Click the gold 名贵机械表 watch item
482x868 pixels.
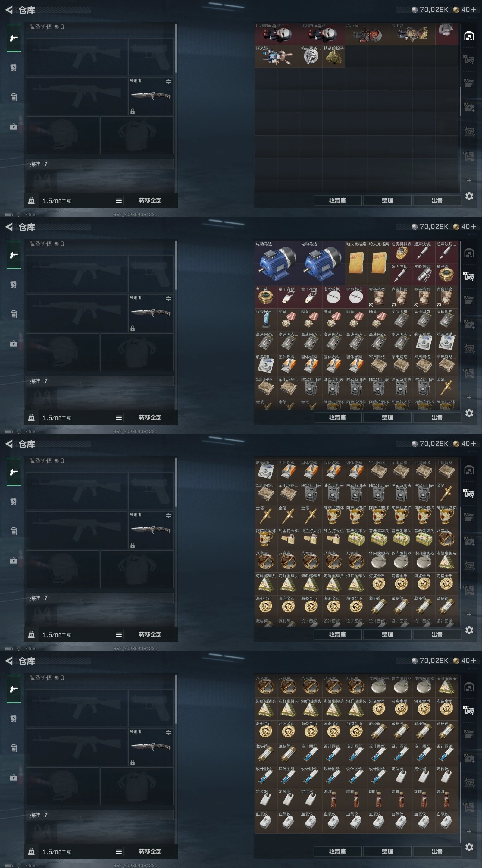pos(402,252)
